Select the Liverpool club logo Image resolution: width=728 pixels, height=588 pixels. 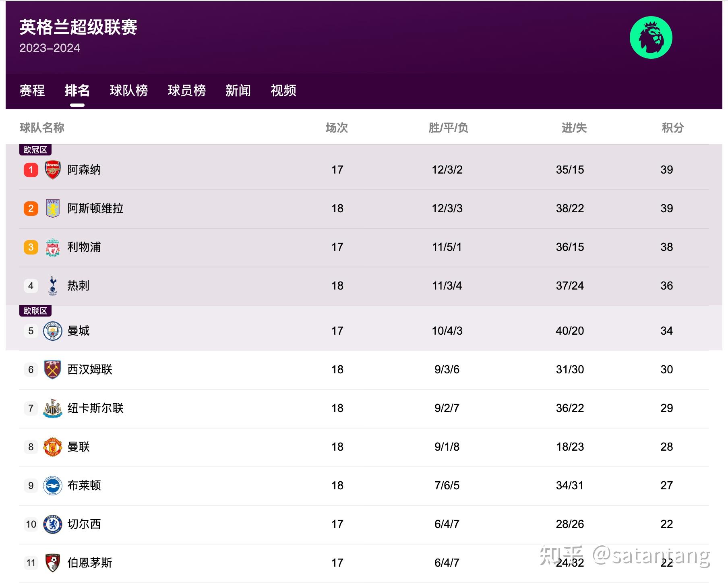[x=52, y=247]
